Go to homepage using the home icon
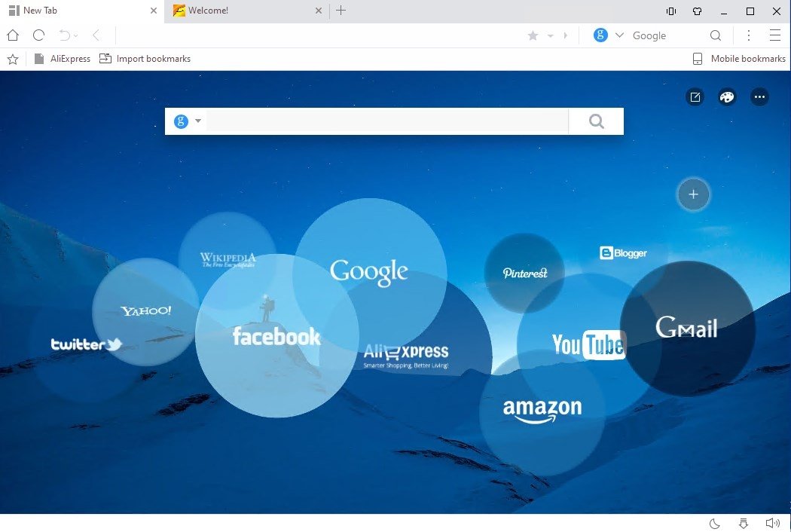 [x=12, y=35]
